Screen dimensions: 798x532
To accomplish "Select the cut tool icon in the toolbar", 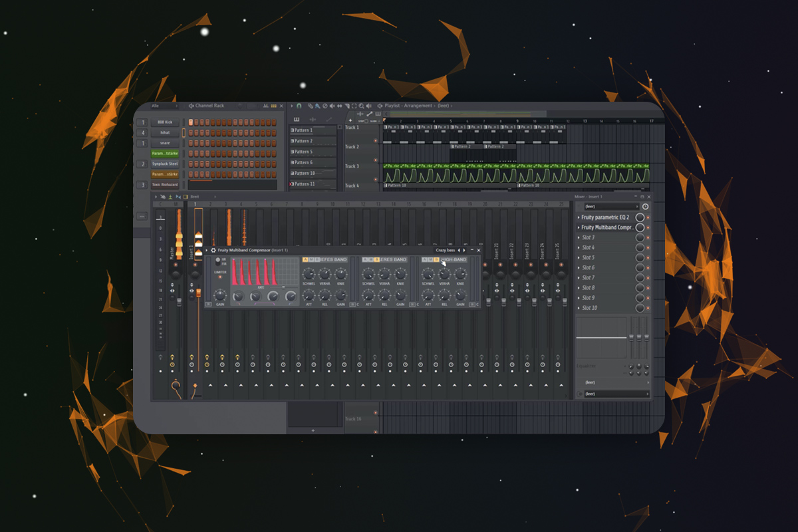I will [x=347, y=106].
